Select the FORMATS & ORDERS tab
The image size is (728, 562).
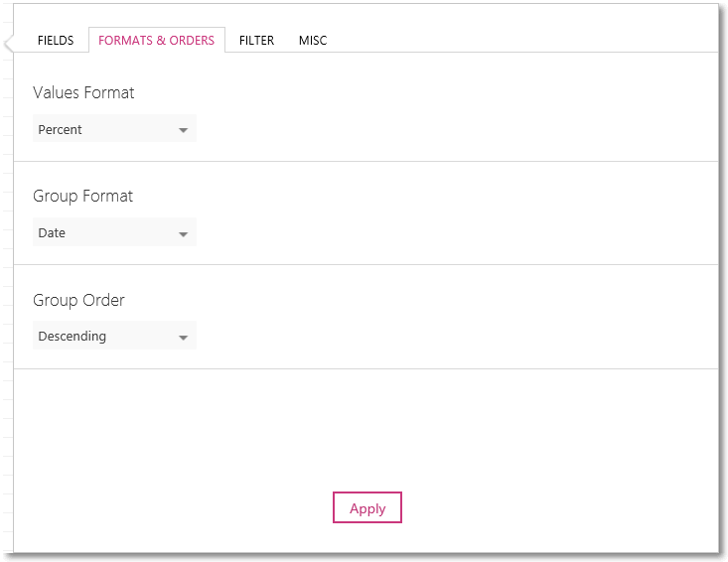coord(157,41)
